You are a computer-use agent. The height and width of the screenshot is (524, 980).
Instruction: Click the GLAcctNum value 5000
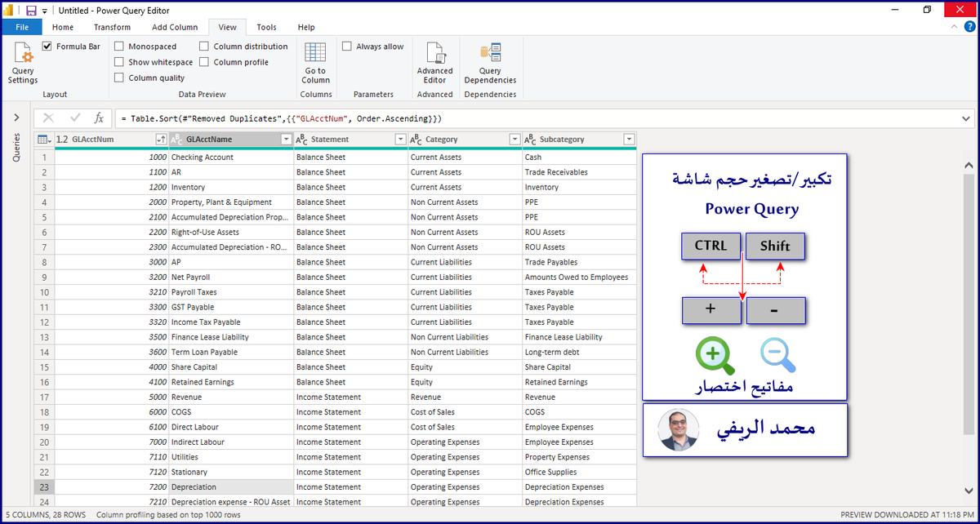[111, 397]
